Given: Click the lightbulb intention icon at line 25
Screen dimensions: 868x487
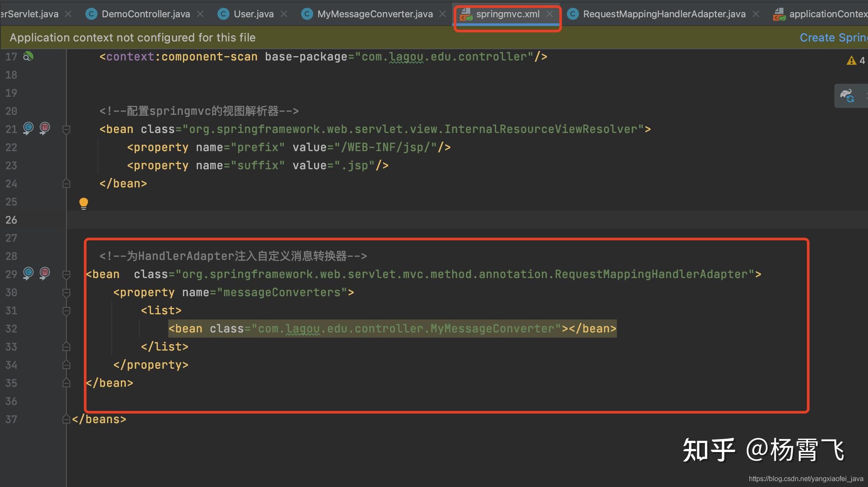Looking at the screenshot, I should pos(84,203).
